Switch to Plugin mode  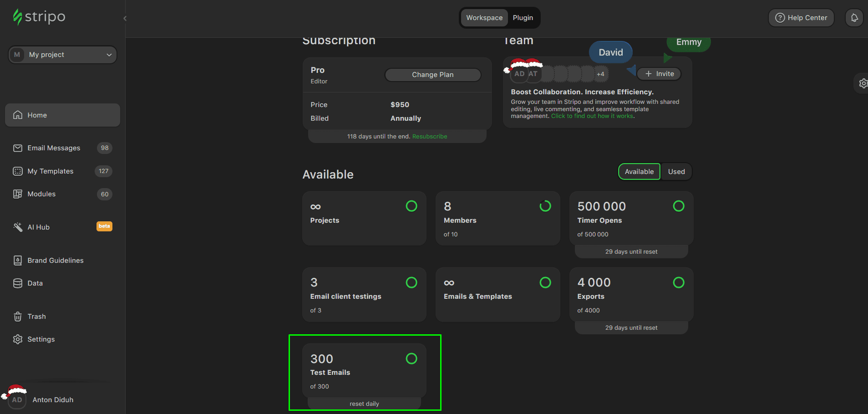tap(523, 18)
